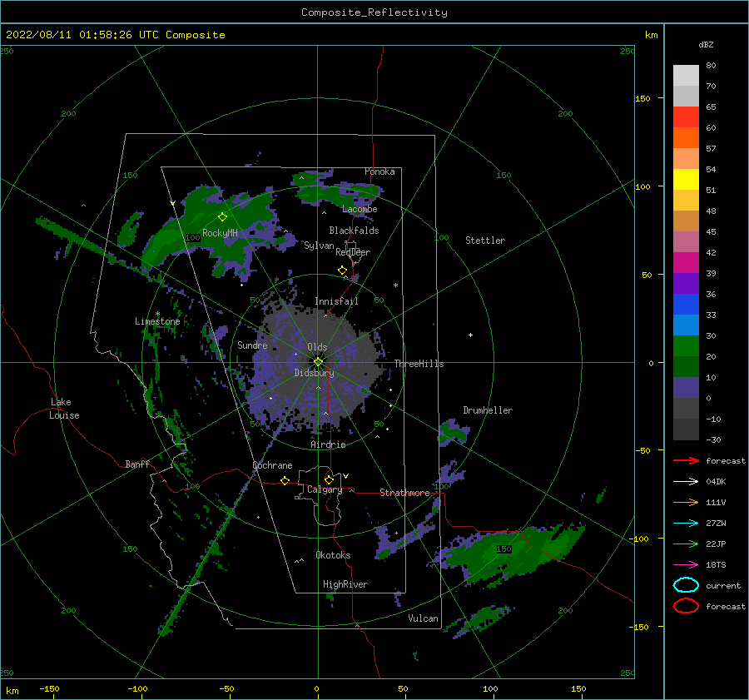Click the red 60 dBZ color swatch
Screen dimensions: 749x700
[x=686, y=117]
